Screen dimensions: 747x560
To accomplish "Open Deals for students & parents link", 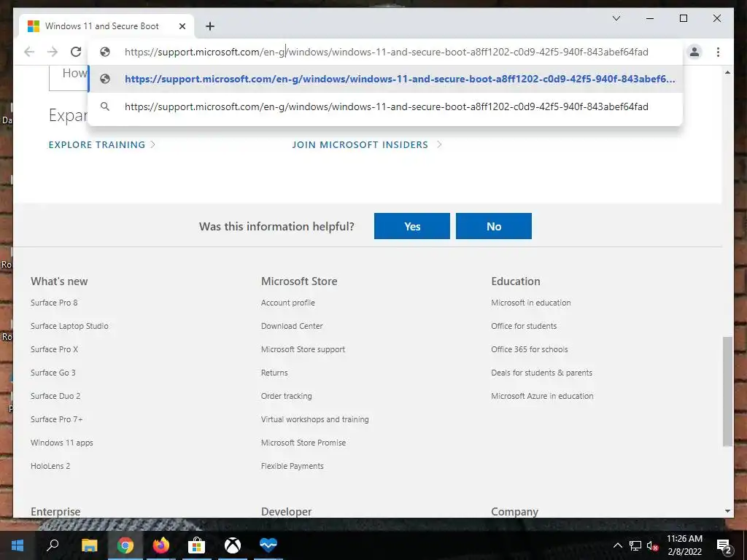I will 542,373.
